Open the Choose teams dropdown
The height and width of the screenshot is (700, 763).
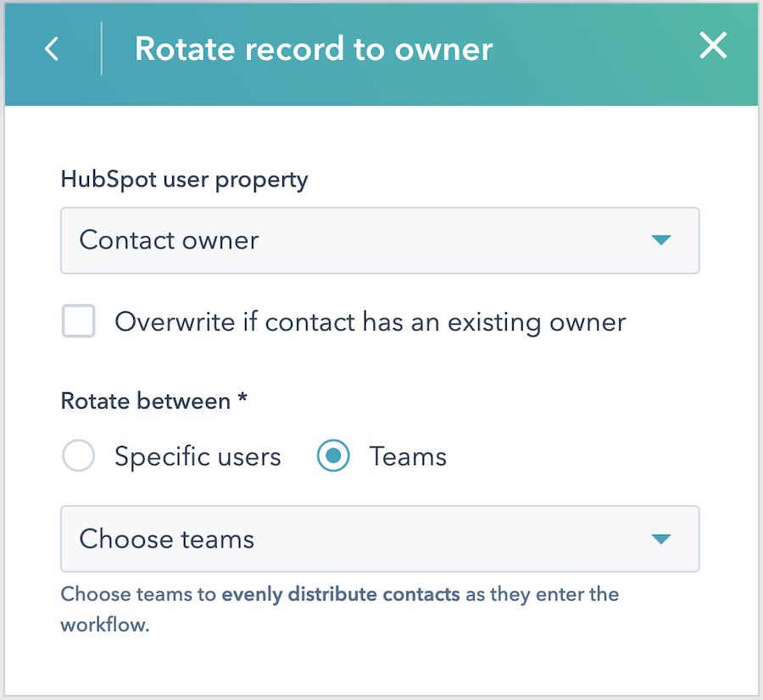[x=380, y=539]
